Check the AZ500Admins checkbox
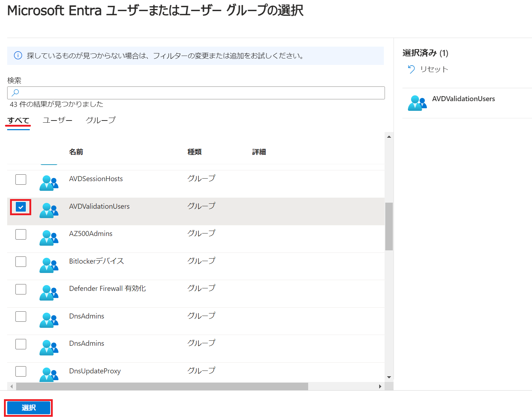 21,234
